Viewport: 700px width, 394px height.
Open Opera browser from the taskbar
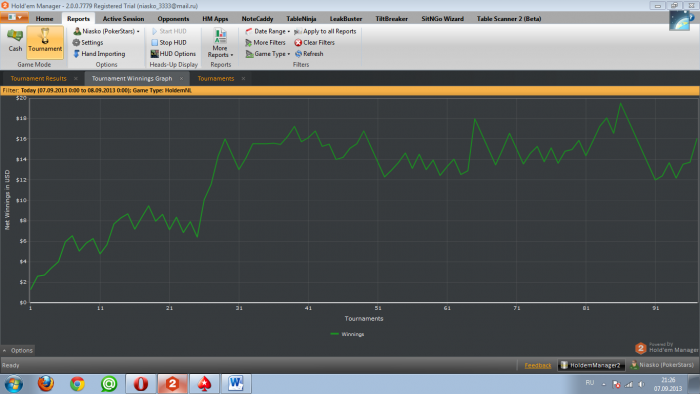click(x=141, y=384)
